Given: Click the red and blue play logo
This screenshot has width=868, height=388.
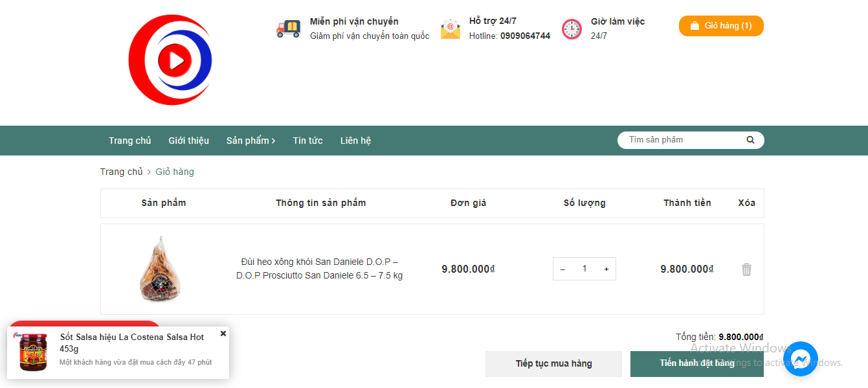Looking at the screenshot, I should click(170, 60).
